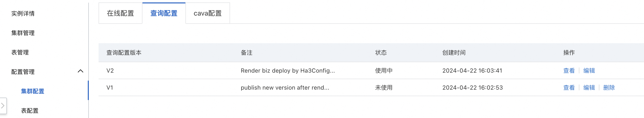The width and height of the screenshot is (644, 118).
Task: Click the V2 version cell
Action: 110,71
